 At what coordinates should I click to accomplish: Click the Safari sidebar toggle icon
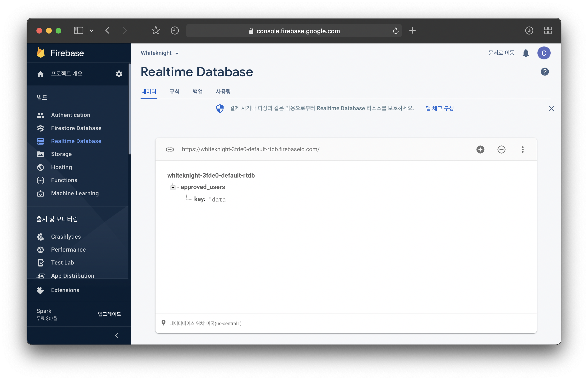click(78, 31)
